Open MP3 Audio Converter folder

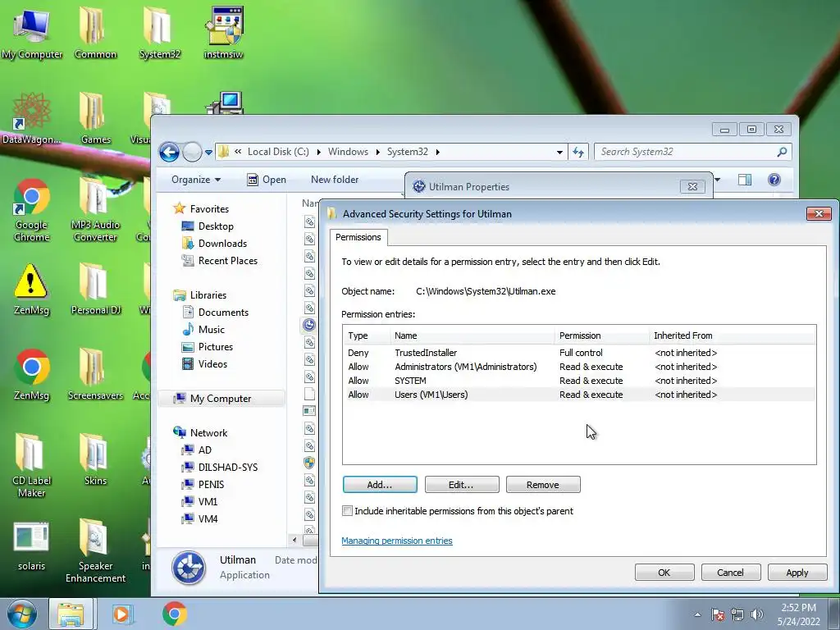95,210
